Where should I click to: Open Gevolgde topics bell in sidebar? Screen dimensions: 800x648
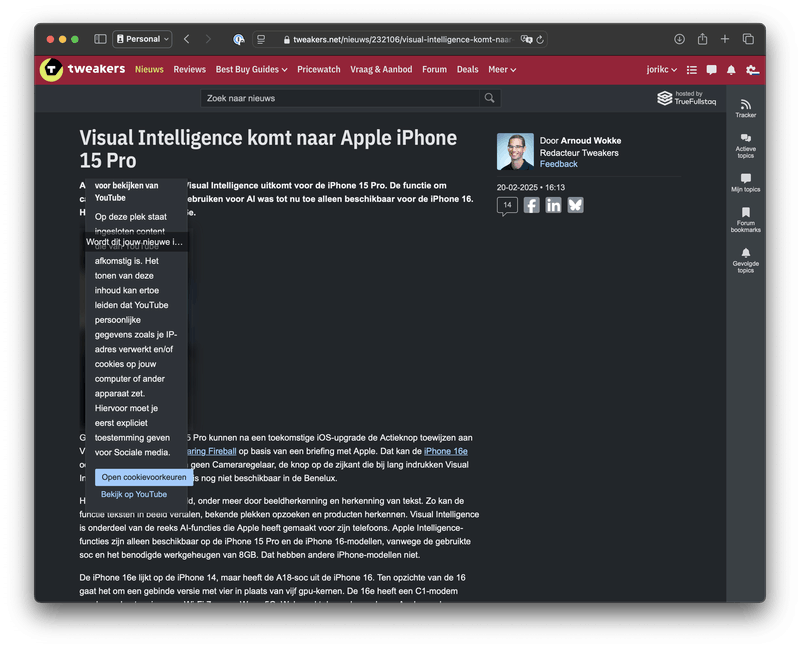pyautogui.click(x=745, y=258)
